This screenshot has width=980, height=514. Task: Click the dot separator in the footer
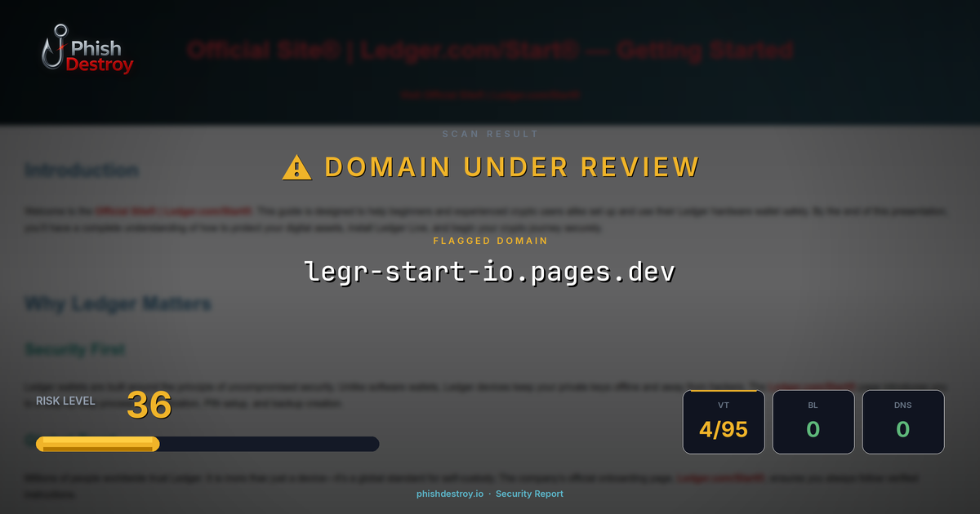point(488,494)
